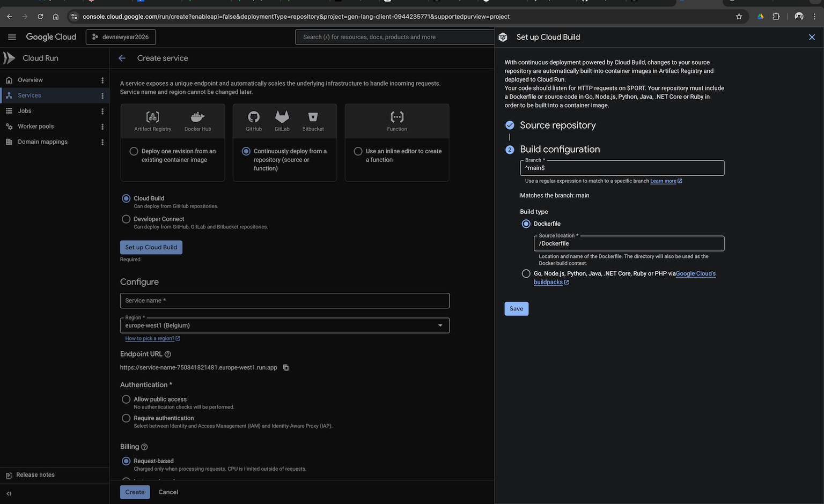Click the Artifact Registry icon
Viewport: 824px width, 504px height.
tap(152, 117)
